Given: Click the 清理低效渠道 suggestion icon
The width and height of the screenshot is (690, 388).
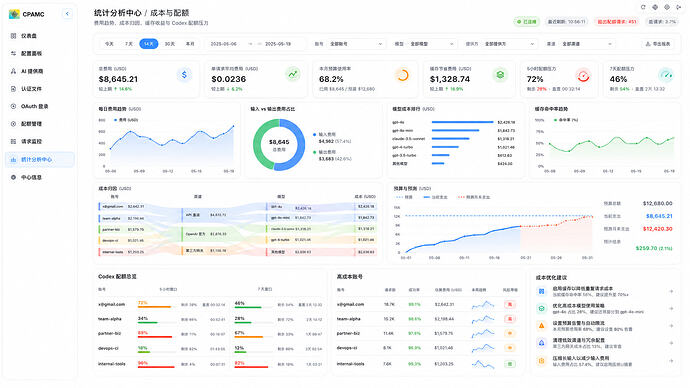Looking at the screenshot, I should (541, 343).
